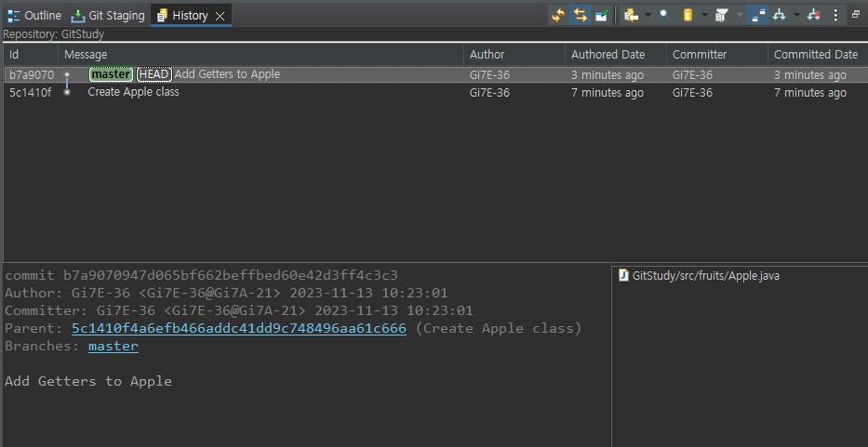
Task: Click the Apple.java file icon
Action: pyautogui.click(x=624, y=275)
